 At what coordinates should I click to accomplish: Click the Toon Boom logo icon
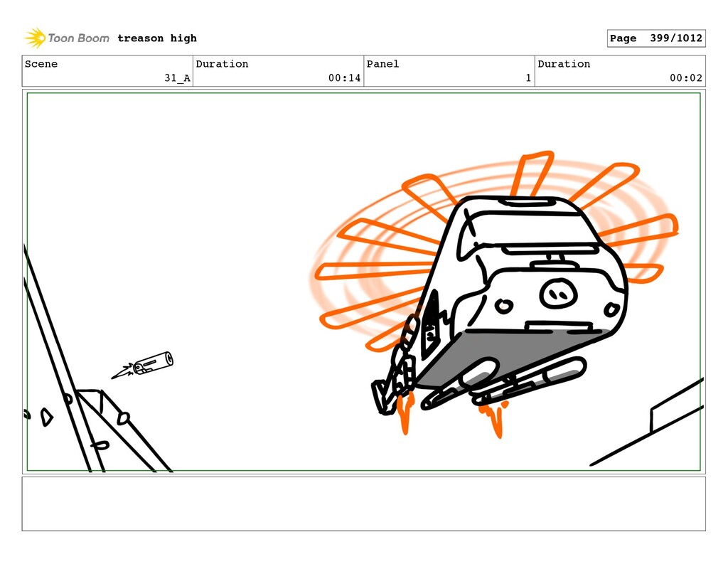click(35, 38)
